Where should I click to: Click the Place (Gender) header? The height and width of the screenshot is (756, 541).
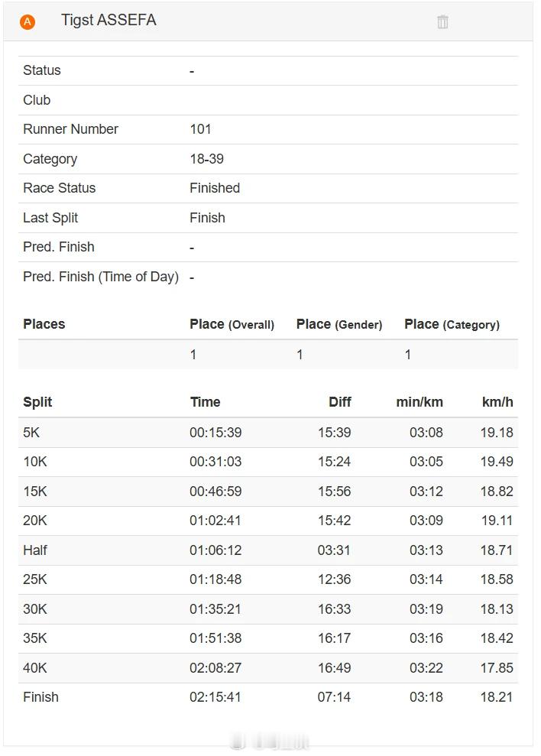click(x=339, y=324)
